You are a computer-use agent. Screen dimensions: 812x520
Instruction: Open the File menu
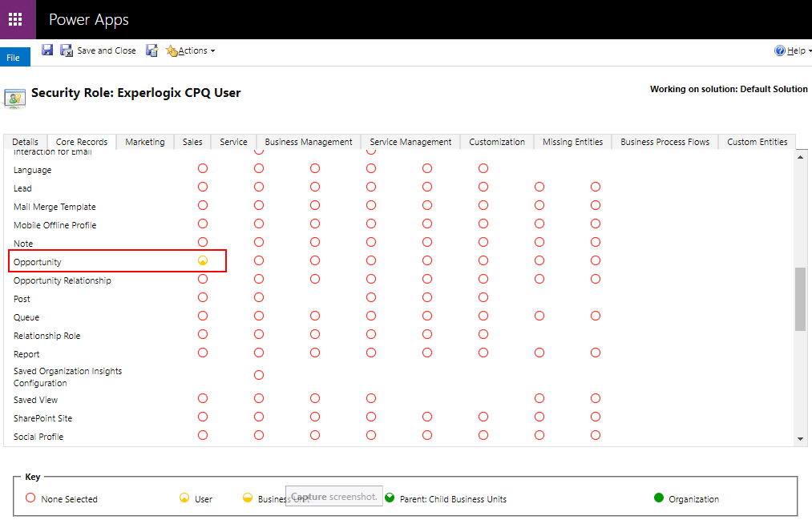tap(14, 58)
